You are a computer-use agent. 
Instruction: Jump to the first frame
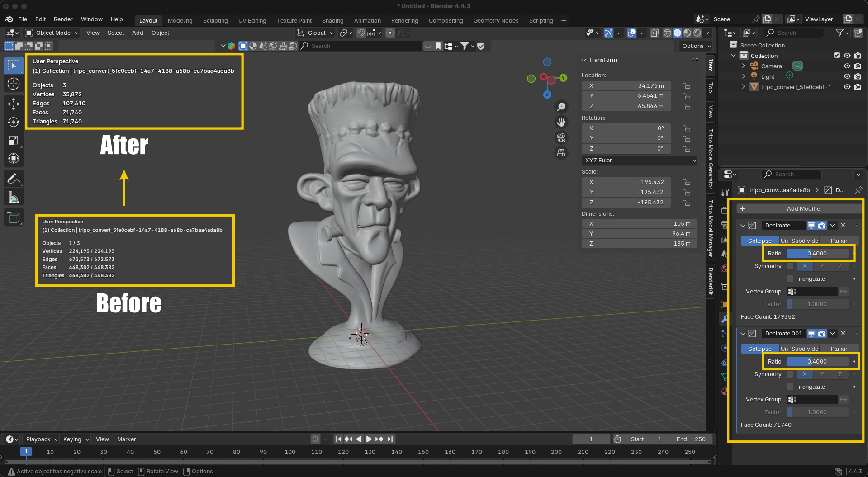pyautogui.click(x=338, y=439)
